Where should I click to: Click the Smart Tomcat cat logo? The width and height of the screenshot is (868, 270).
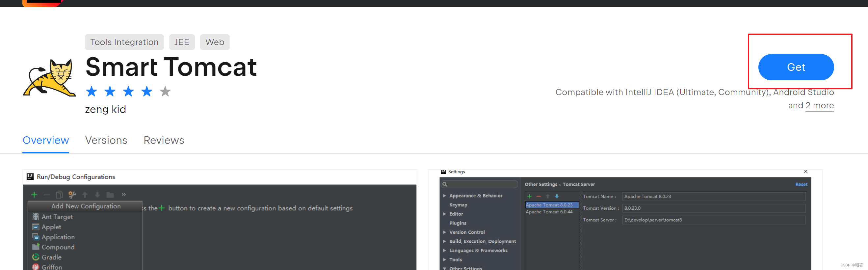click(49, 77)
